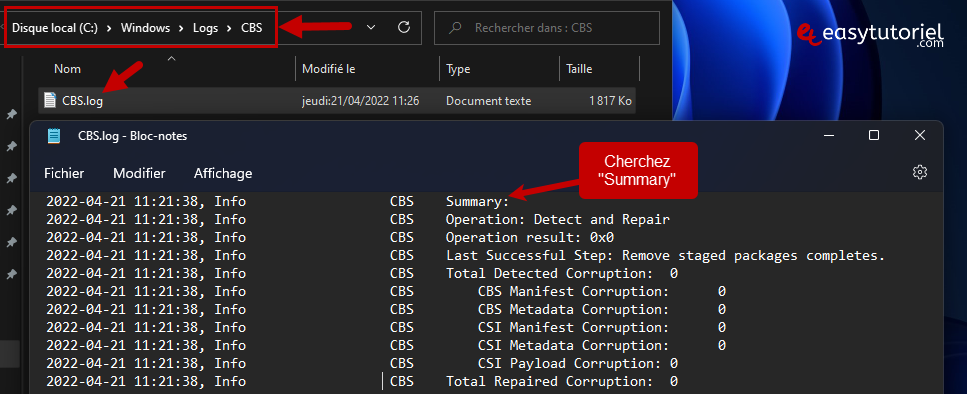The width and height of the screenshot is (967, 394).
Task: Click the 'Total Detected Corruption: 0' line
Action: point(562,273)
